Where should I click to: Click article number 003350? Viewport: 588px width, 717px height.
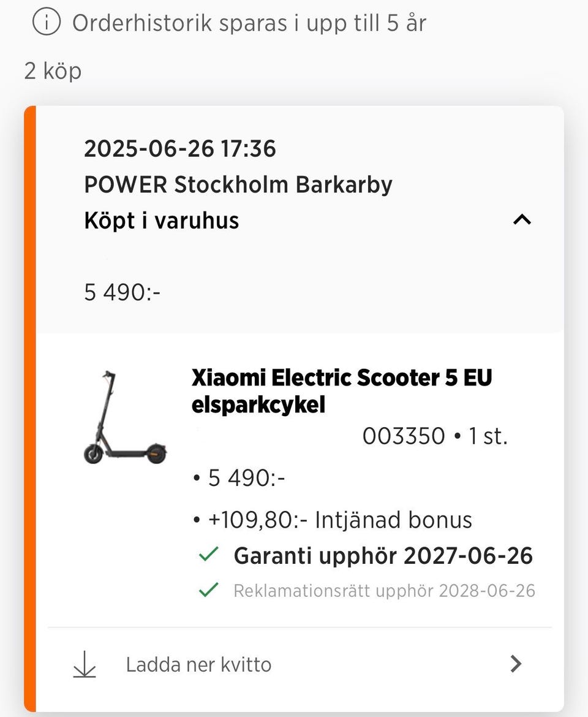[x=403, y=436]
